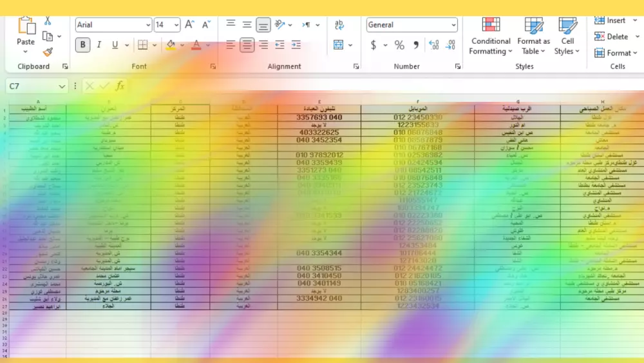Open the Arial font name dropdown
This screenshot has width=644, height=363.
tap(148, 25)
